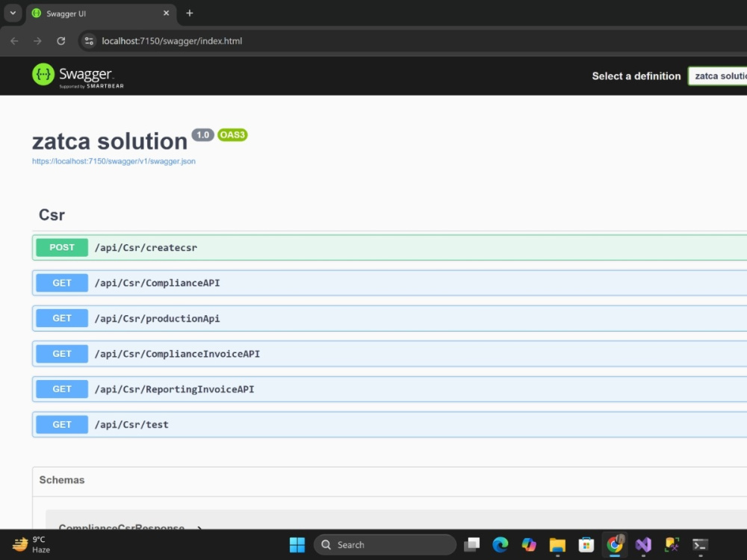Click inside the browser address bar
Viewport: 747px width, 560px height.
click(x=224, y=41)
